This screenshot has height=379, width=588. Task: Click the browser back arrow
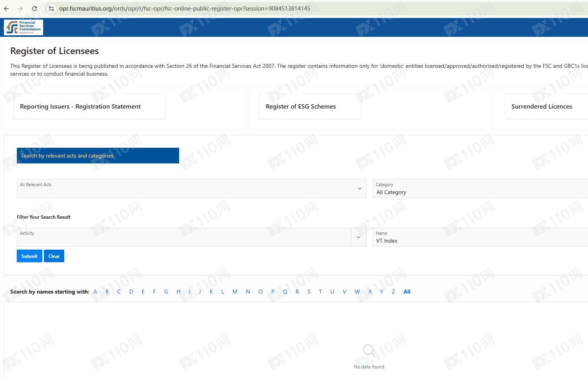[7, 9]
